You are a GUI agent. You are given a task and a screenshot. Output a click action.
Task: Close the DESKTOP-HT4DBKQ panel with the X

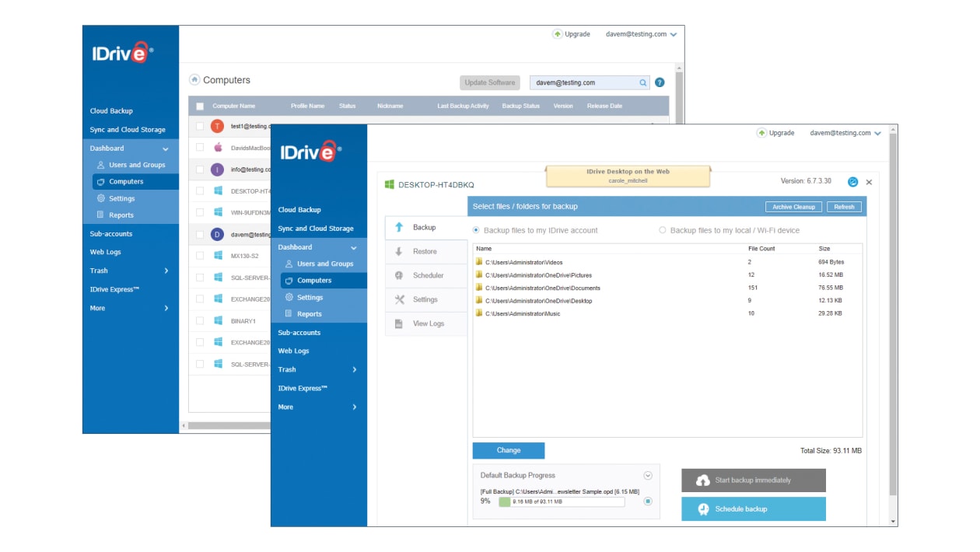click(869, 182)
